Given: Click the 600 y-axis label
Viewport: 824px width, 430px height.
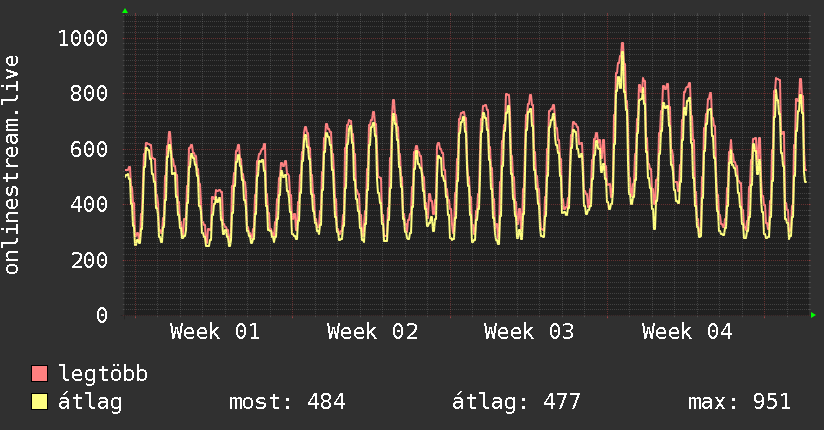Looking at the screenshot, I should pos(89,149).
